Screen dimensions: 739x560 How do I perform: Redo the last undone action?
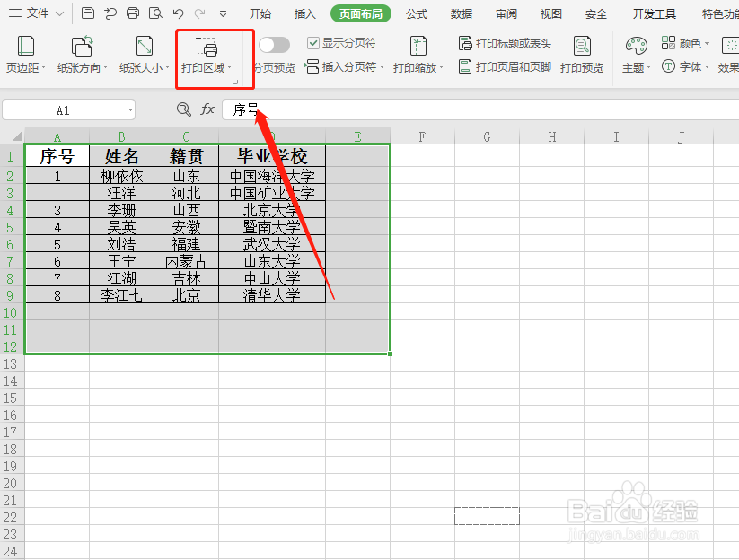[200, 13]
